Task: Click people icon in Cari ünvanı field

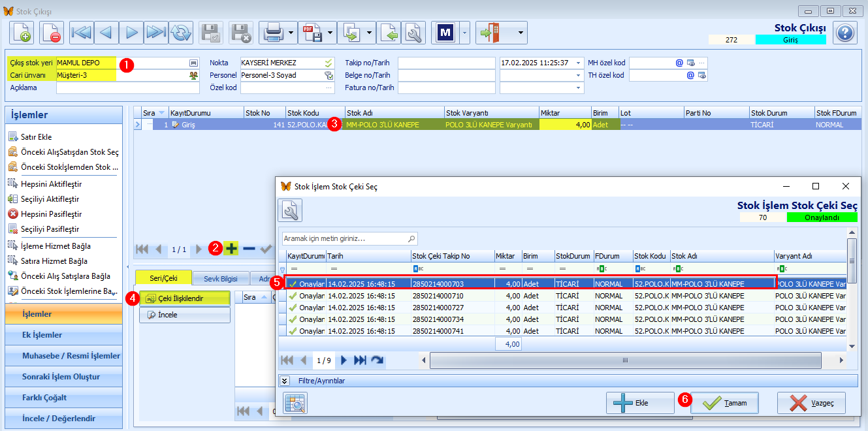Action: pyautogui.click(x=193, y=75)
